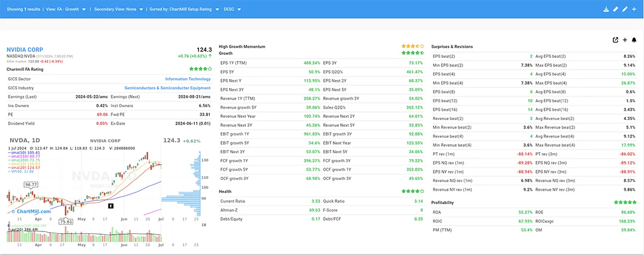This screenshot has width=644, height=255.
Task: Click the Health four-star rating
Action: coord(413,191)
